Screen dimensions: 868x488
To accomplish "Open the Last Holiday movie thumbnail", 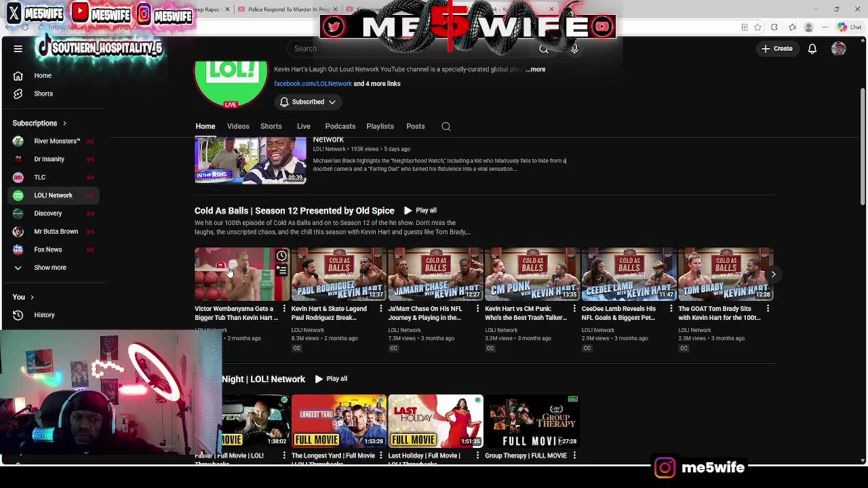I will click(435, 421).
